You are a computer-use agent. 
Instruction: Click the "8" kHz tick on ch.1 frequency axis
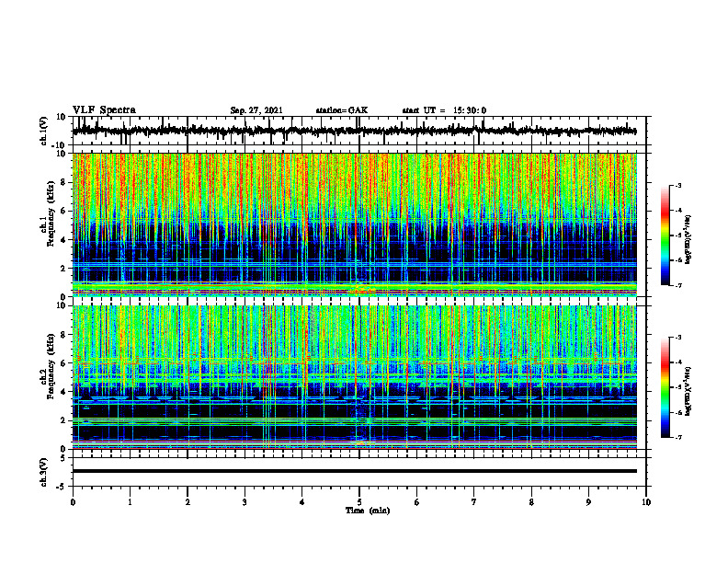(63, 182)
